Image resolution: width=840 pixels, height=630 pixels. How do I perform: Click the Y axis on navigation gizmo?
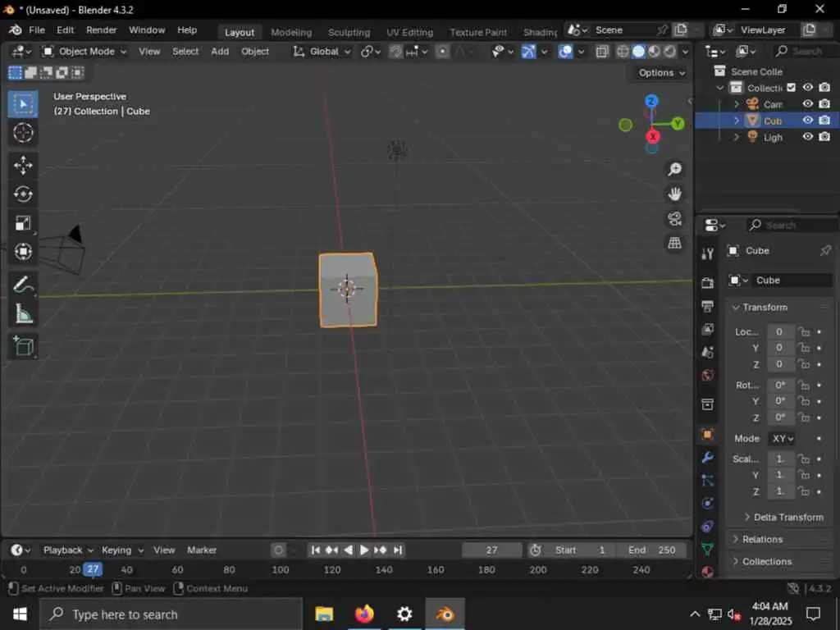click(x=678, y=124)
